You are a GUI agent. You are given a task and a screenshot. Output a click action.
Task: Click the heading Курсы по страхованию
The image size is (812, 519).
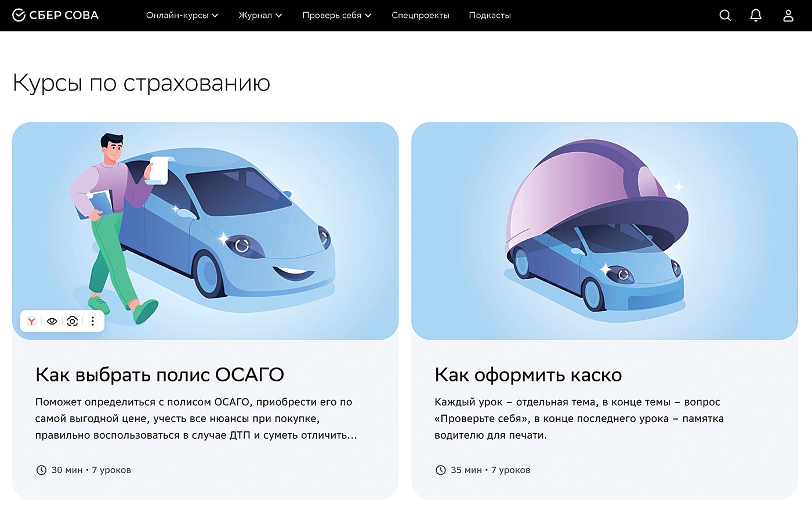point(141,83)
